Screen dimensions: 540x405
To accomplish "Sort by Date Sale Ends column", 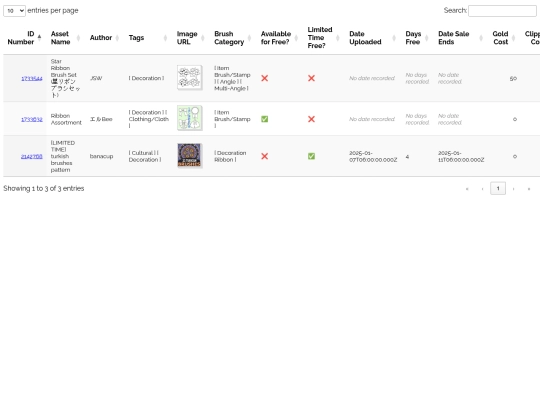I will click(x=461, y=38).
